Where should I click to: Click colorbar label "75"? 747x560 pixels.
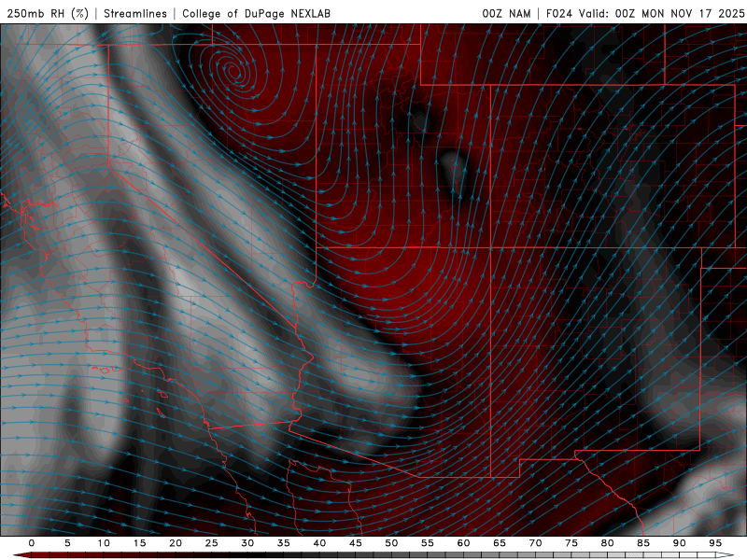click(x=571, y=543)
